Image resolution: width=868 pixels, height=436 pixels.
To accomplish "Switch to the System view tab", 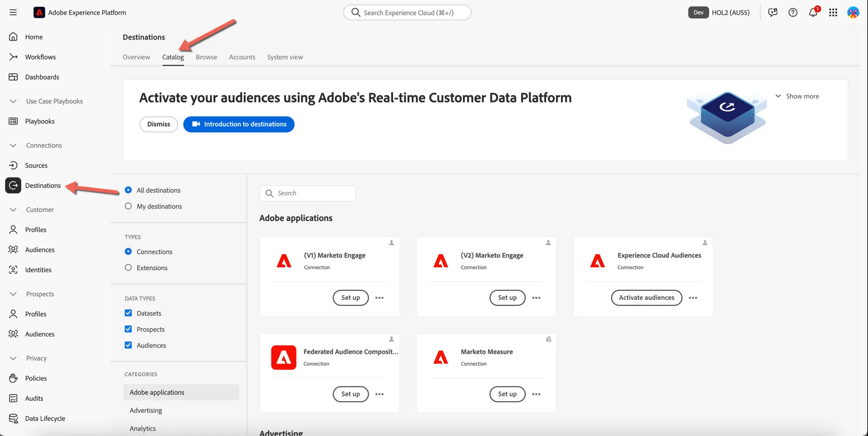I will tap(285, 57).
